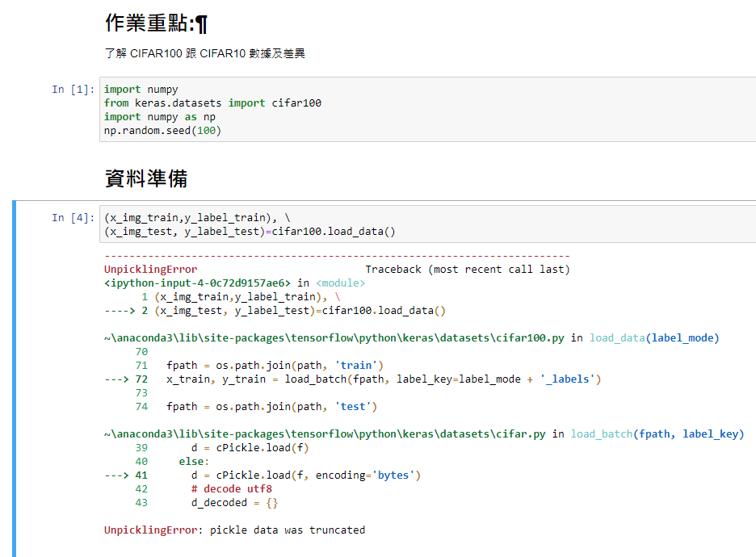Click the cifar100.py file path in traceback

pos(334,337)
